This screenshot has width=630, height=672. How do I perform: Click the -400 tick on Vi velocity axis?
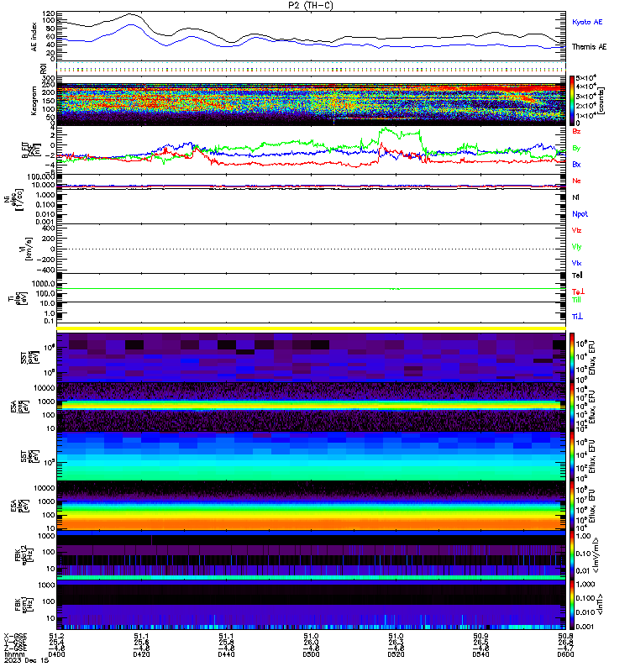(46, 270)
